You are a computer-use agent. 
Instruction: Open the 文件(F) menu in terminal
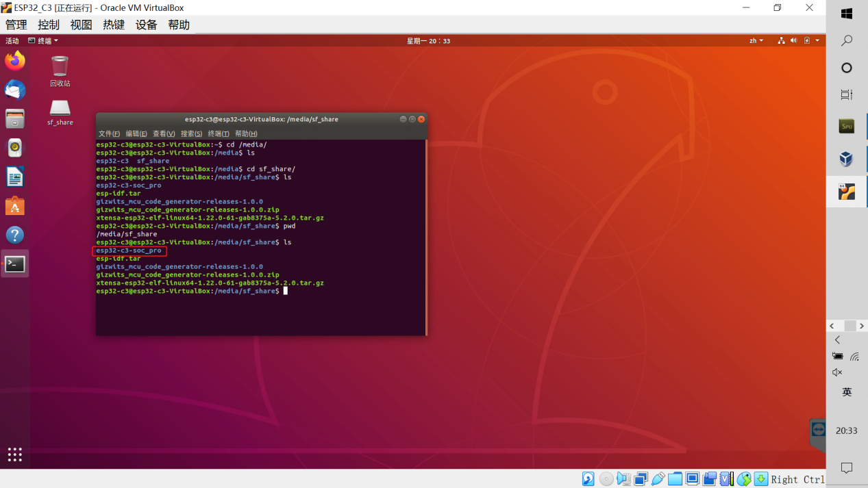click(x=108, y=133)
